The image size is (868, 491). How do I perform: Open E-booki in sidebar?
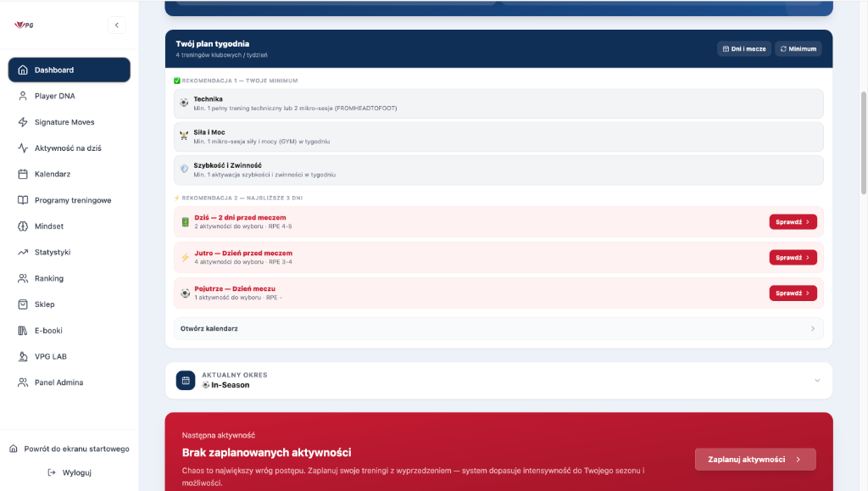tap(70, 331)
